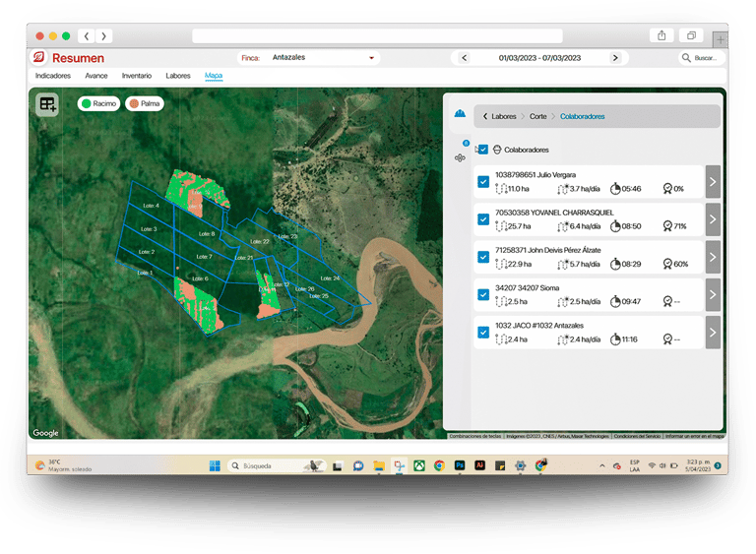
Task: Uncheck the Colaboradores select-all checkbox
Action: coord(482,150)
